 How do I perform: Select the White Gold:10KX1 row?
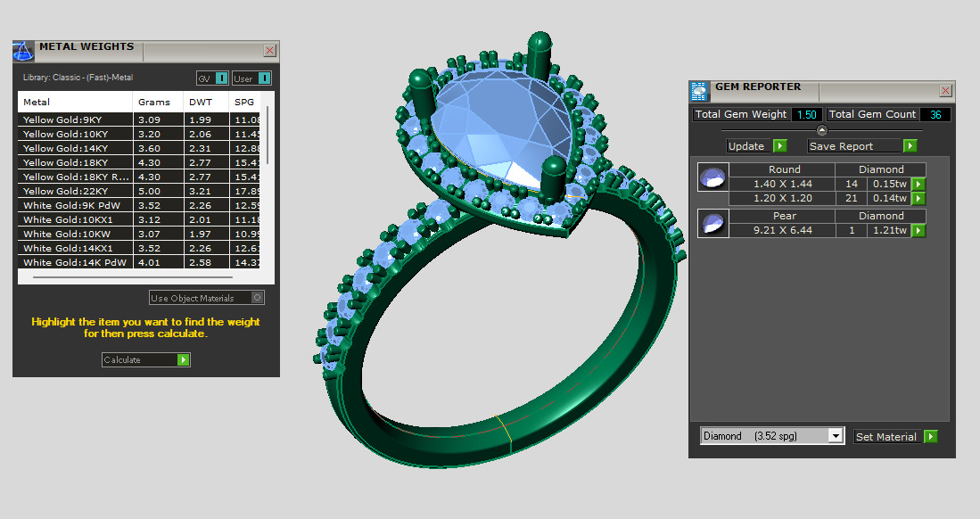[x=139, y=219]
